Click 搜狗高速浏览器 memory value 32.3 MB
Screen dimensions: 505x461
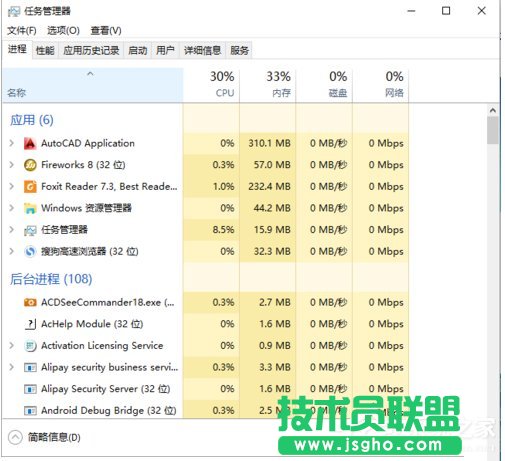point(272,251)
